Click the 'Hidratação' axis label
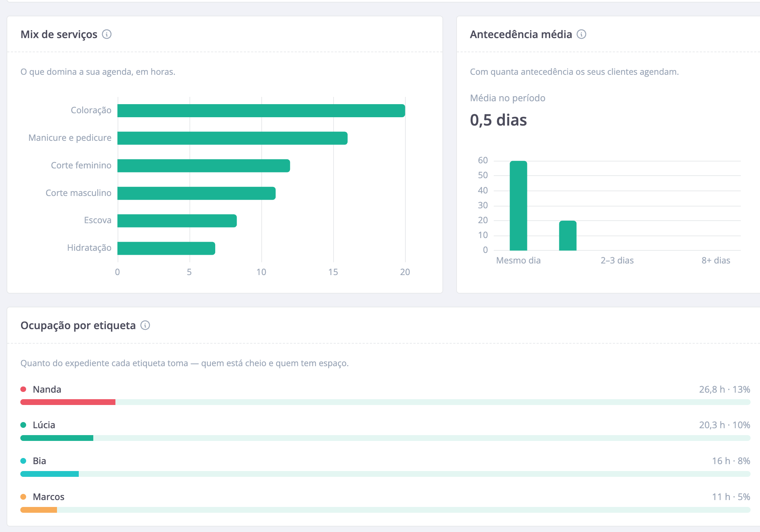 pos(89,248)
